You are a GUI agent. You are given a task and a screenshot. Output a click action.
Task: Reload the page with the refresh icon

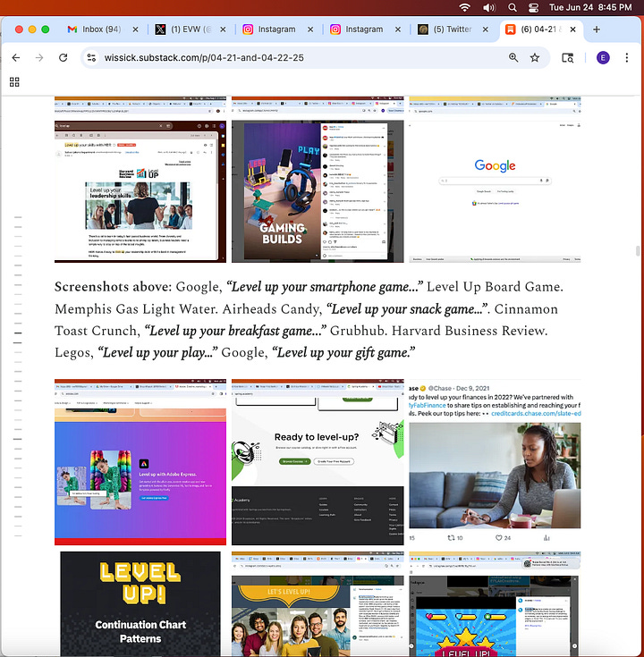(64, 58)
